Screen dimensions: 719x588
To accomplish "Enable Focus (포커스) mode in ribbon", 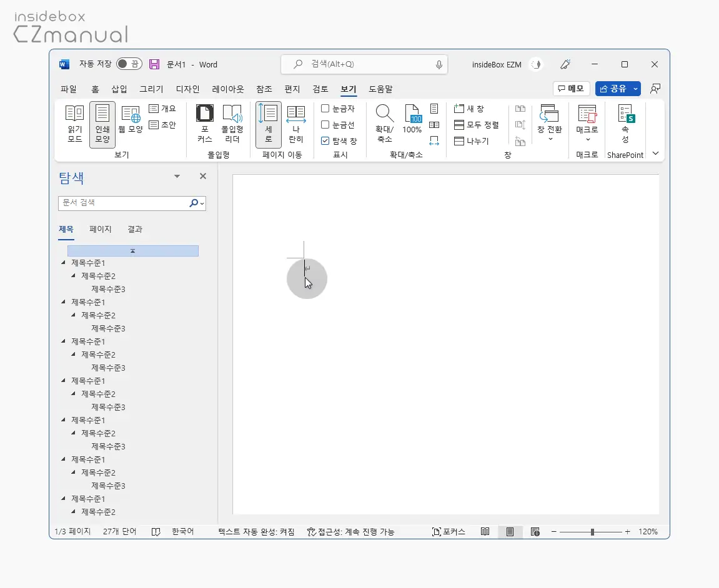I will tap(204, 124).
